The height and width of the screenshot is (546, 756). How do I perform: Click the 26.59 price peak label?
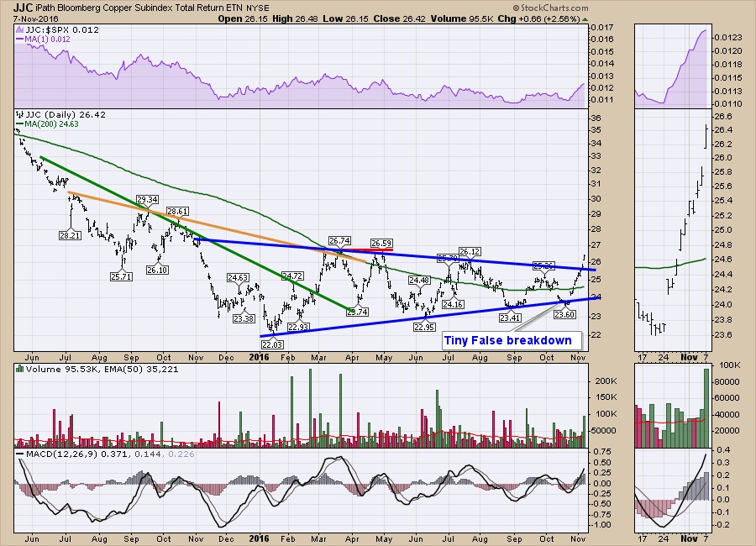tap(381, 243)
